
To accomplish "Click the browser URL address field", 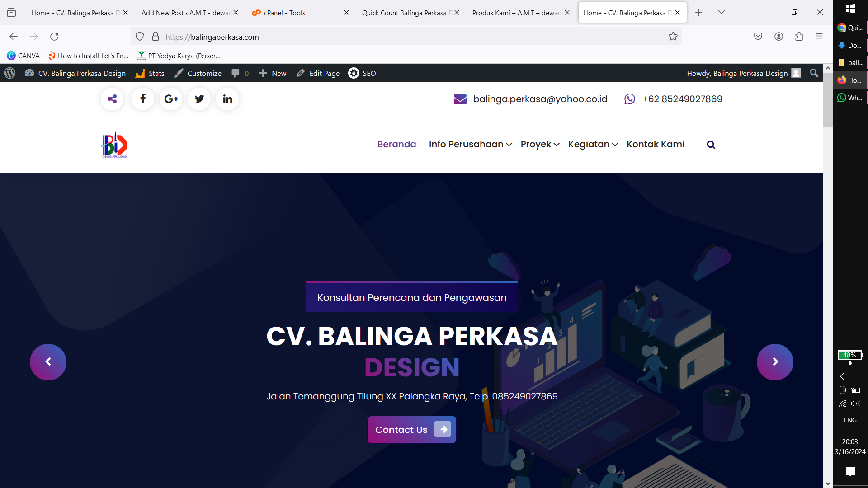I will click(x=407, y=37).
